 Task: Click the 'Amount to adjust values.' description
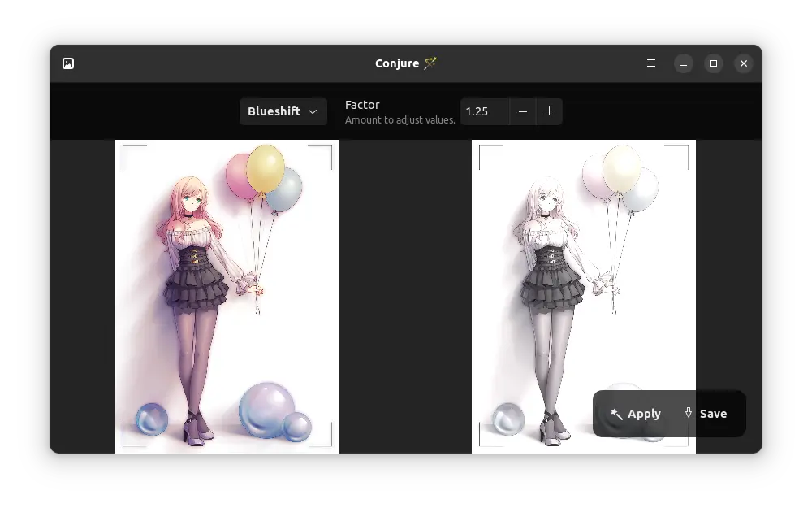400,119
